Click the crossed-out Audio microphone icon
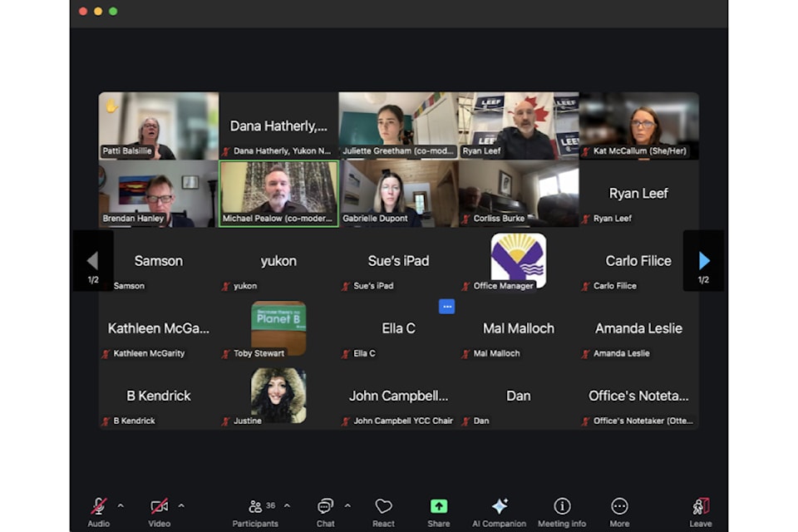Viewport: 798px width, 532px height. [x=97, y=504]
